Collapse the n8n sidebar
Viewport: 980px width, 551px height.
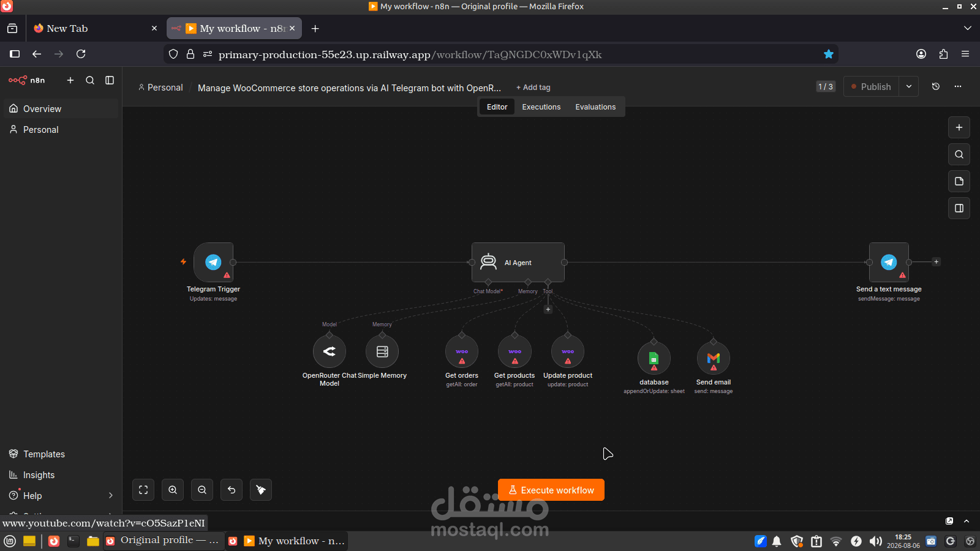tap(110, 80)
